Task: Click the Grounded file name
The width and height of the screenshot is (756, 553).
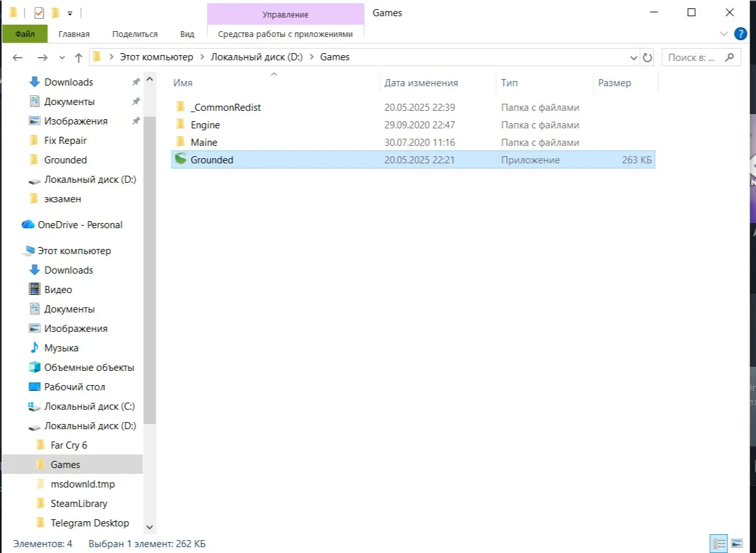Action: (x=212, y=159)
